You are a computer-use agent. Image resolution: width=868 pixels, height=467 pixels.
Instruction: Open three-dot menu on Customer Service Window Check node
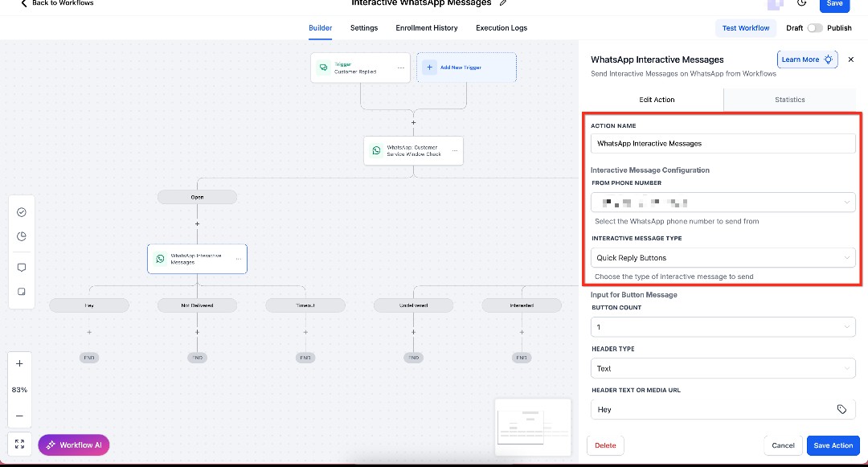click(454, 150)
